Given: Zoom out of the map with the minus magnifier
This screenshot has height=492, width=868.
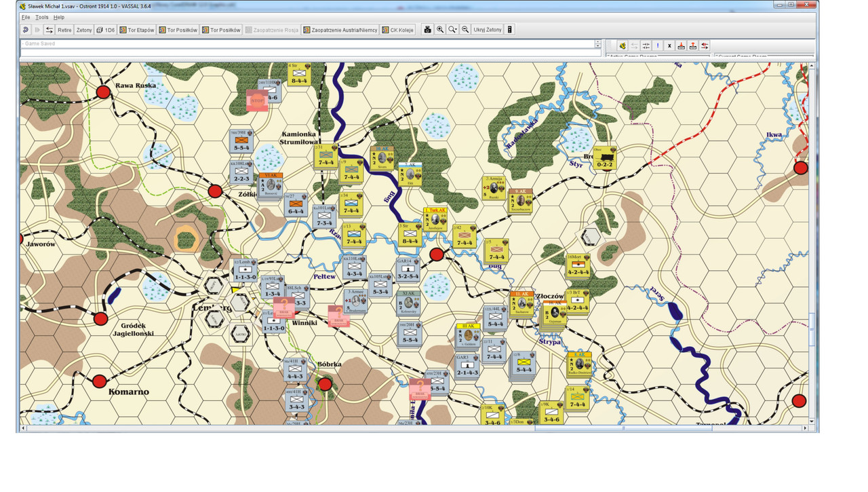Looking at the screenshot, I should pos(465,30).
